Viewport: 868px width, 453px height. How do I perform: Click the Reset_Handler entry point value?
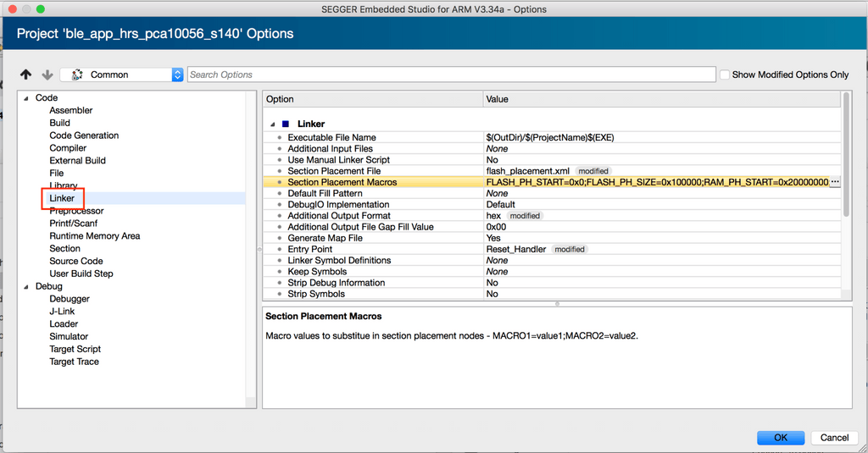(516, 250)
